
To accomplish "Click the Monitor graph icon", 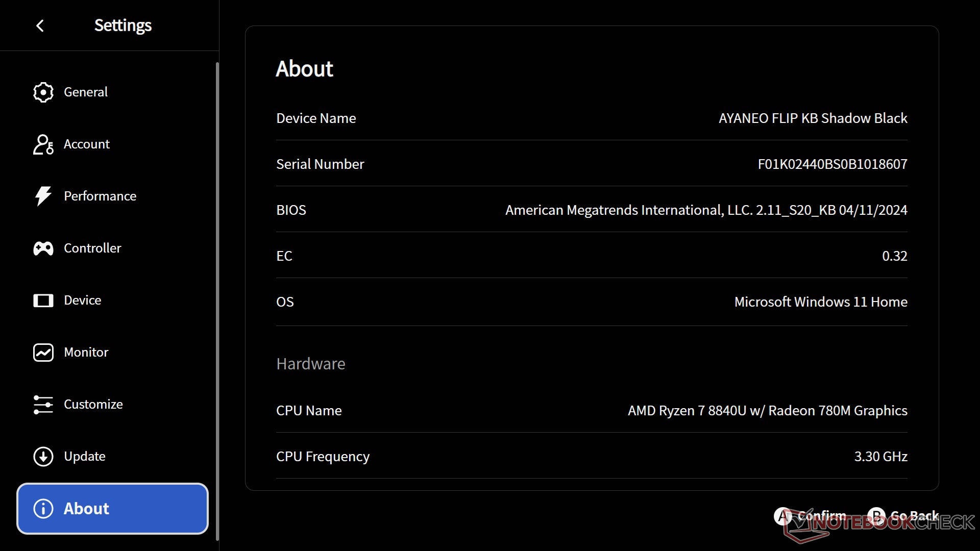I will pyautogui.click(x=43, y=353).
